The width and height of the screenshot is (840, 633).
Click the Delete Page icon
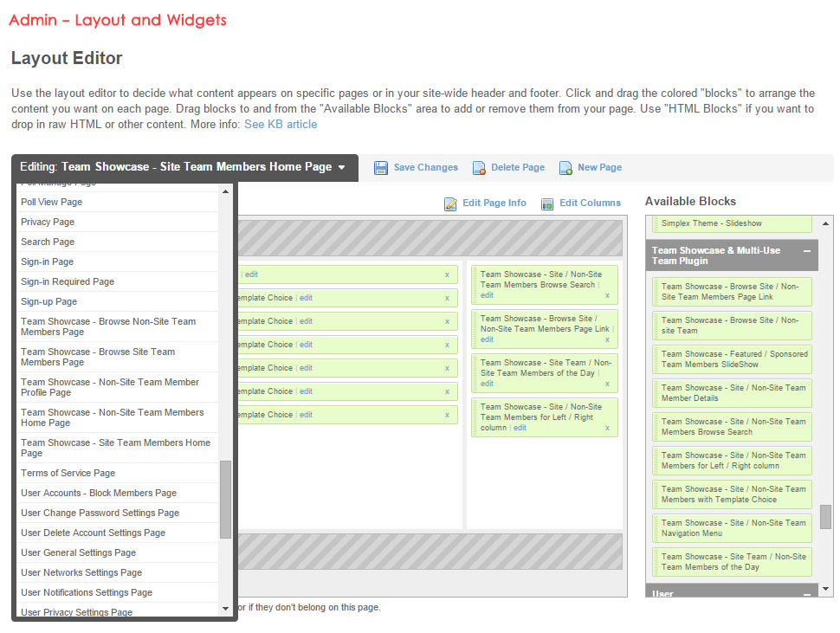479,168
